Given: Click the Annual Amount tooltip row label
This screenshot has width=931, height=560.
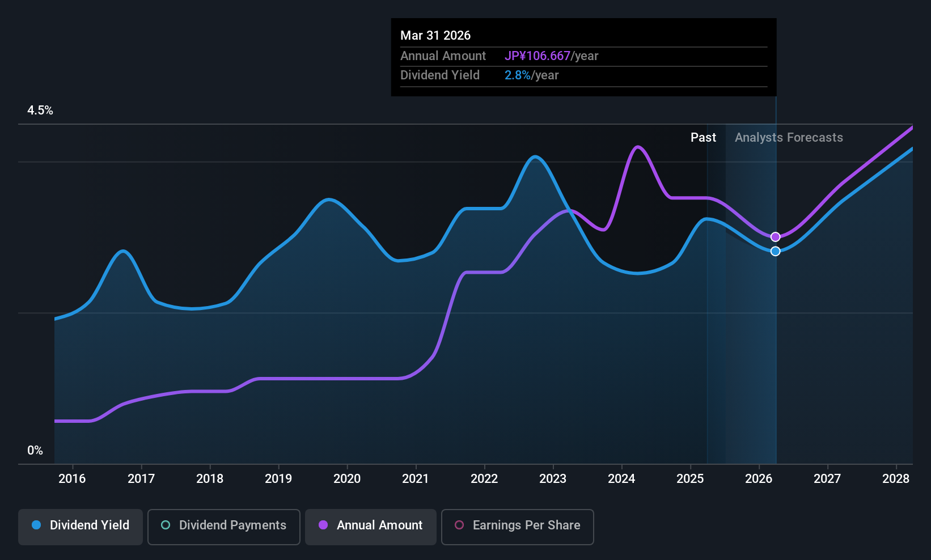Looking at the screenshot, I should 443,56.
